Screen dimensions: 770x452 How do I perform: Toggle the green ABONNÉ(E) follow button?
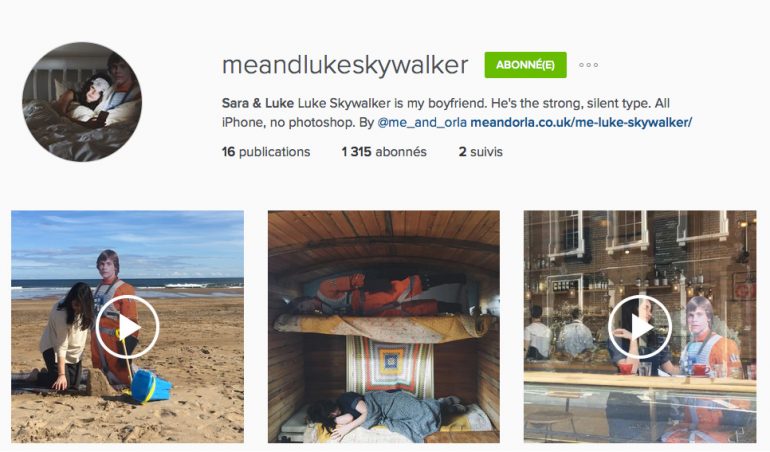525,65
